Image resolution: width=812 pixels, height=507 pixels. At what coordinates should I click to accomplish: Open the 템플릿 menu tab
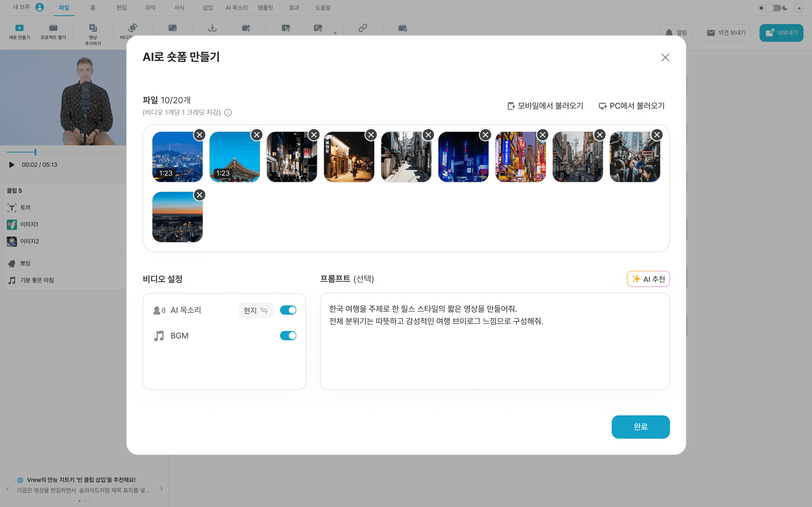(x=265, y=8)
